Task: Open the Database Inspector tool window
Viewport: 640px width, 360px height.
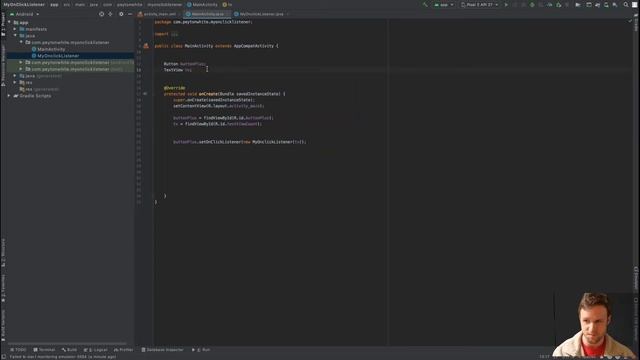Action: (x=162, y=350)
